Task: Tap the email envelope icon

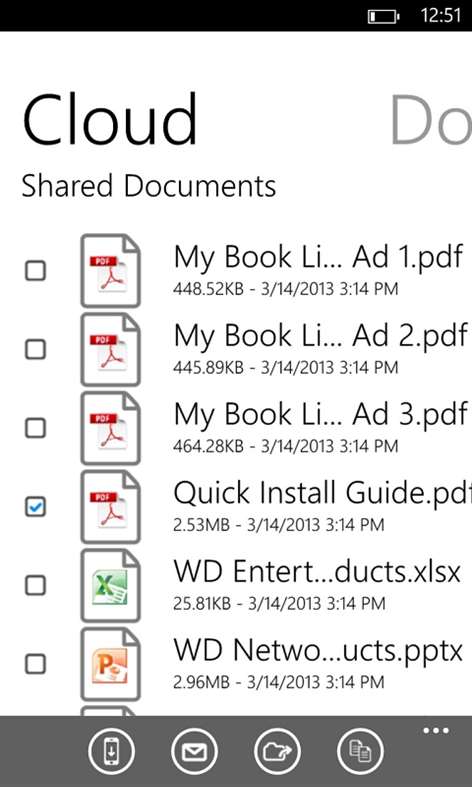Action: 194,752
